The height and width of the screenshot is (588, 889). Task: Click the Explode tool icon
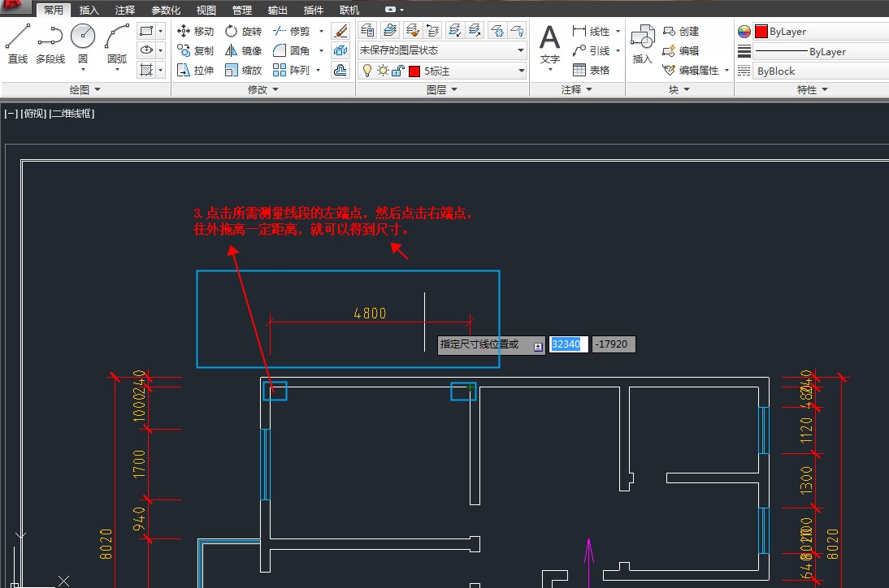click(340, 50)
